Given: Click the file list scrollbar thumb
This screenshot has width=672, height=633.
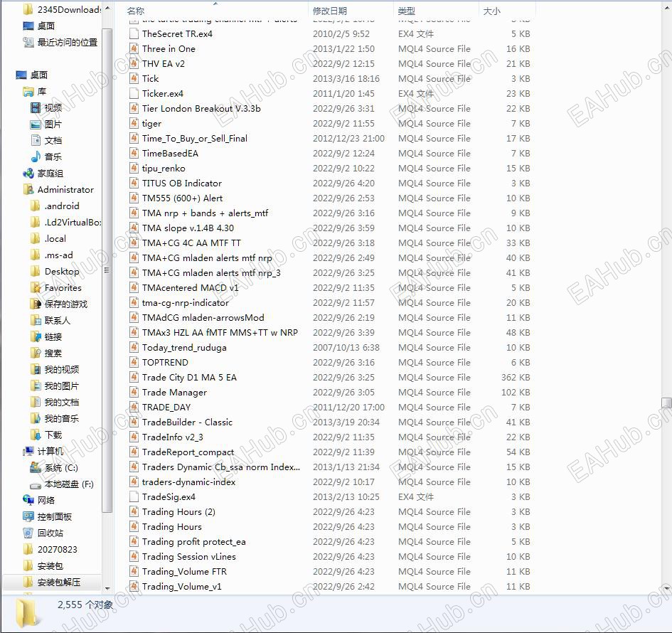Looking at the screenshot, I should pos(666,403).
